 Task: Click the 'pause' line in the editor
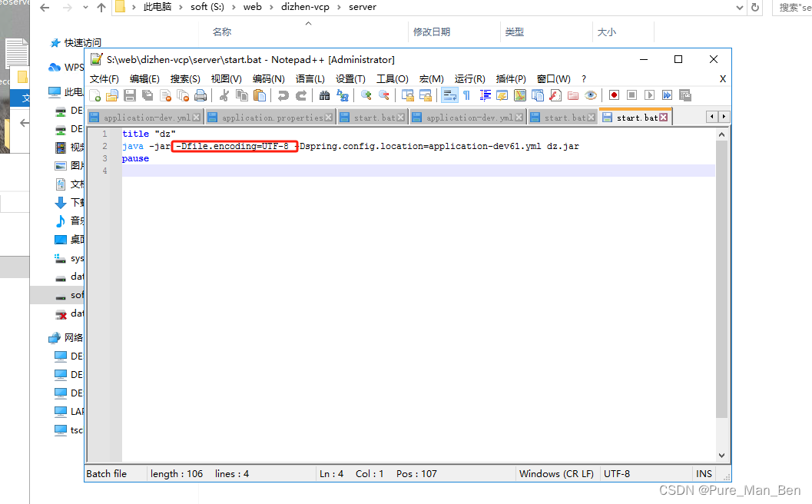click(135, 158)
